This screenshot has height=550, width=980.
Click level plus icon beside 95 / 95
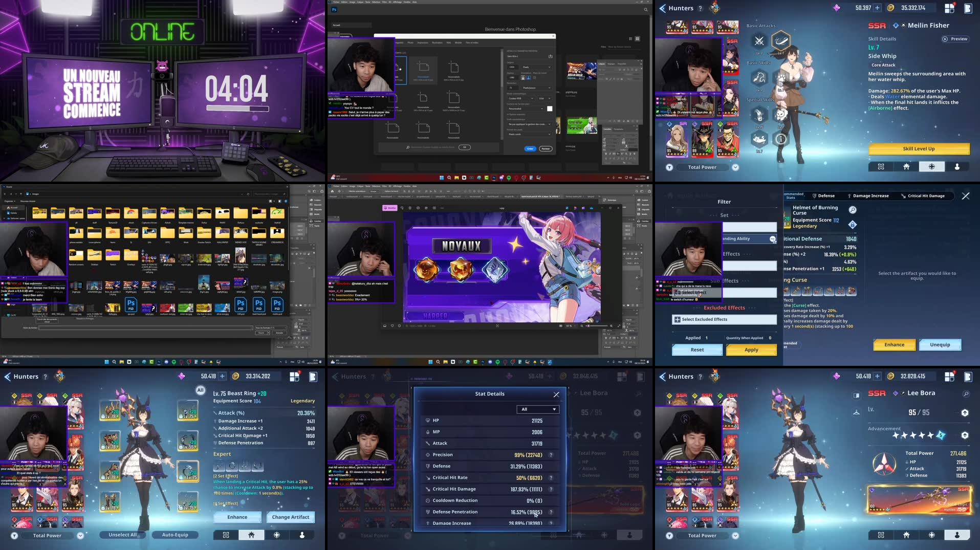click(965, 413)
